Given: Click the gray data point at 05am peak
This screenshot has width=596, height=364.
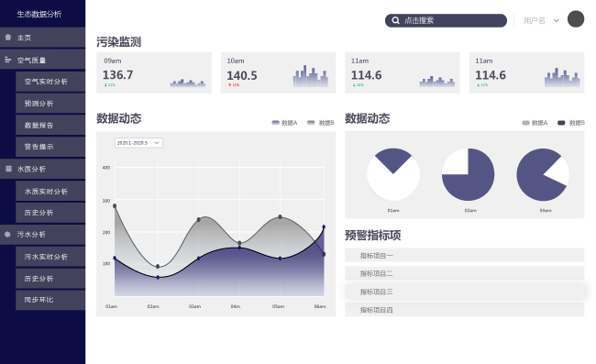Looking at the screenshot, I should coord(281,217).
